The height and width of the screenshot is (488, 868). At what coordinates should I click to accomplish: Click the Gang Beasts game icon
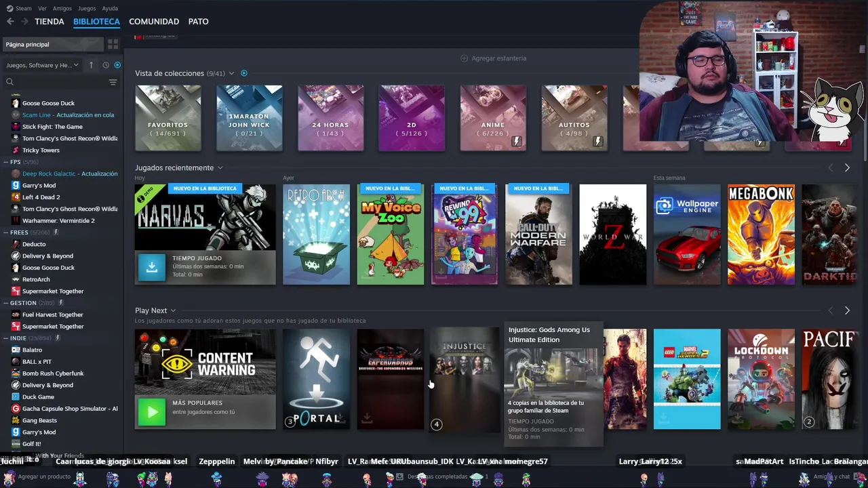click(x=16, y=420)
